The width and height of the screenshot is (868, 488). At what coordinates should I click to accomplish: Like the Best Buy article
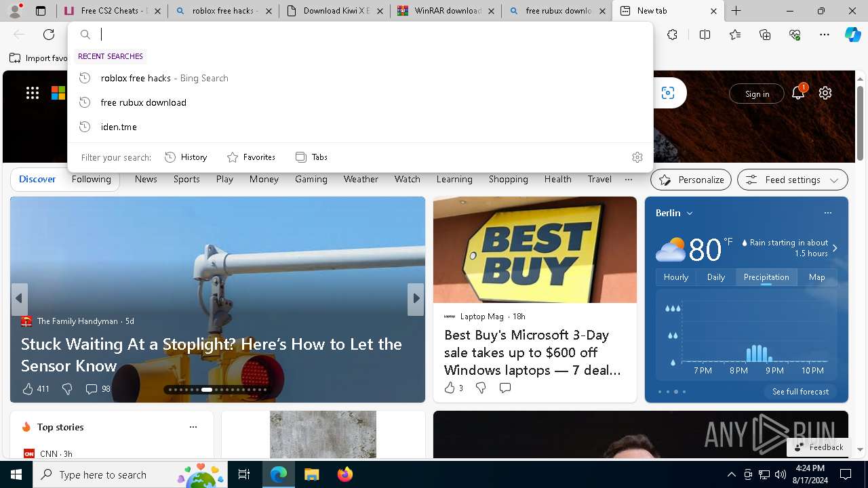(x=450, y=388)
